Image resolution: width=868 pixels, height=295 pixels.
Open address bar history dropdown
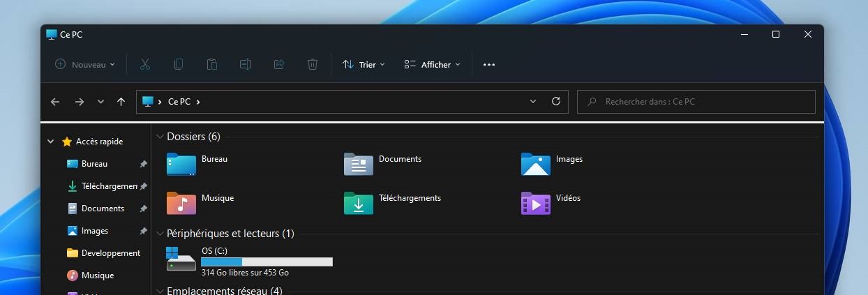(533, 102)
